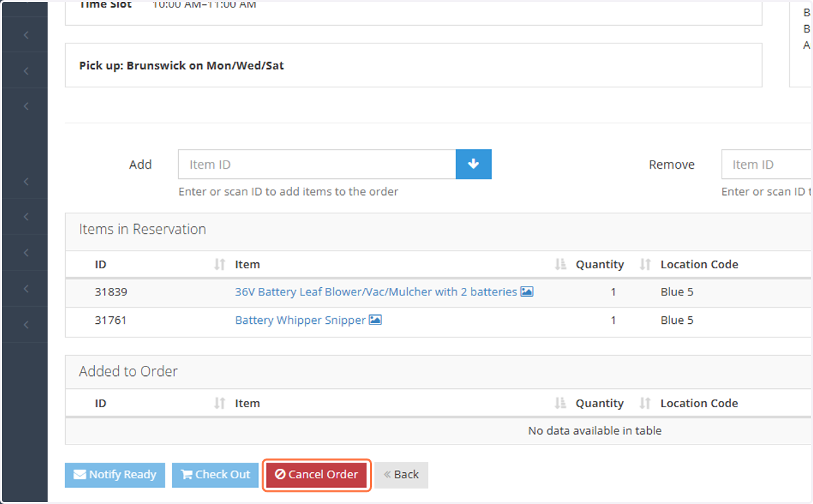Click the Cancel Order button
The width and height of the screenshot is (813, 504).
click(316, 475)
